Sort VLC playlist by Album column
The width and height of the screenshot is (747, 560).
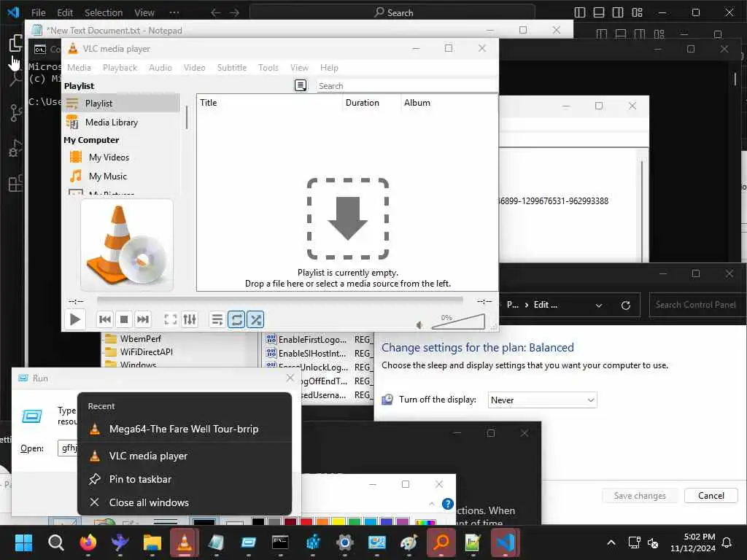coord(449,103)
